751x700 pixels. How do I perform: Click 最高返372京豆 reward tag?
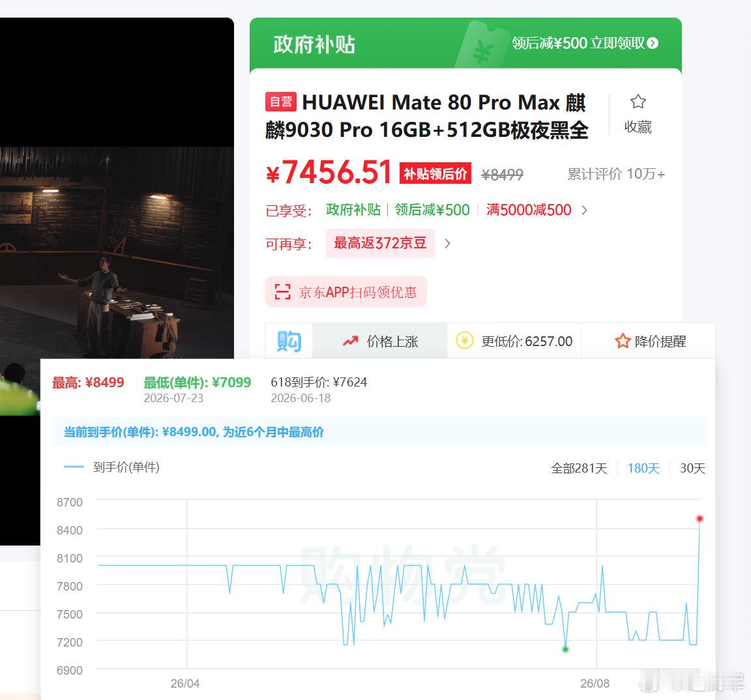380,243
